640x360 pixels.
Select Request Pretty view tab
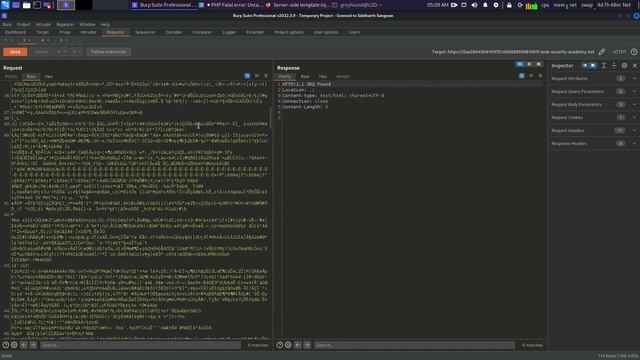(x=11, y=76)
